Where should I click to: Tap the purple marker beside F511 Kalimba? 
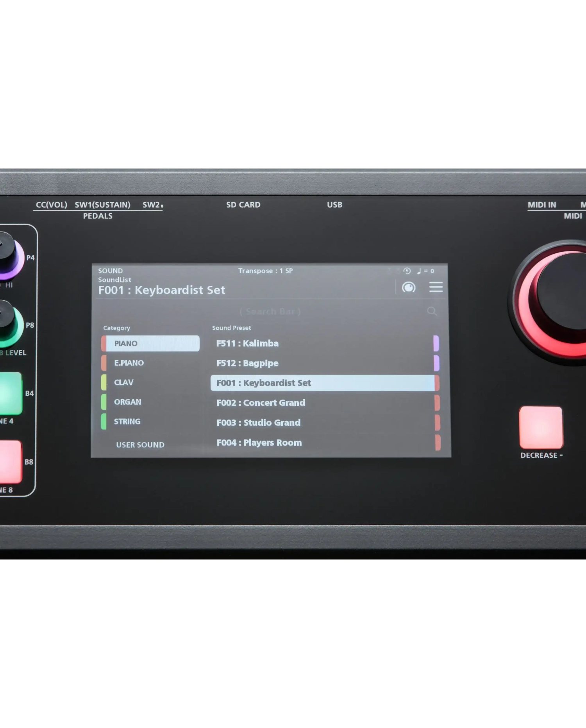436,343
